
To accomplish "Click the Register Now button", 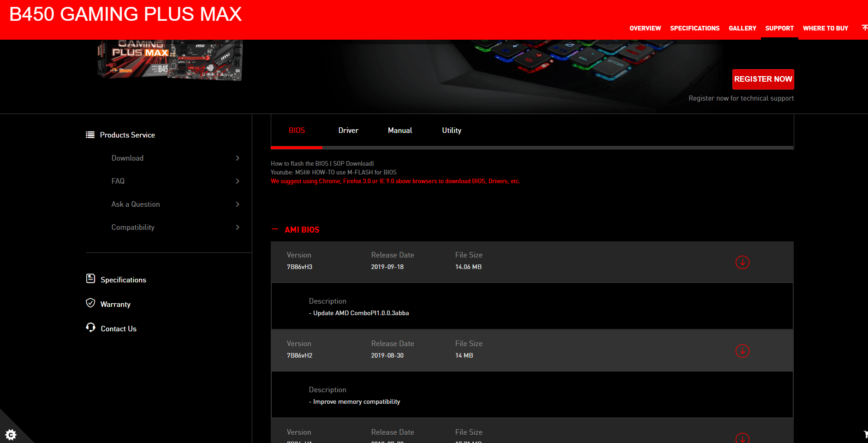I will pos(763,79).
